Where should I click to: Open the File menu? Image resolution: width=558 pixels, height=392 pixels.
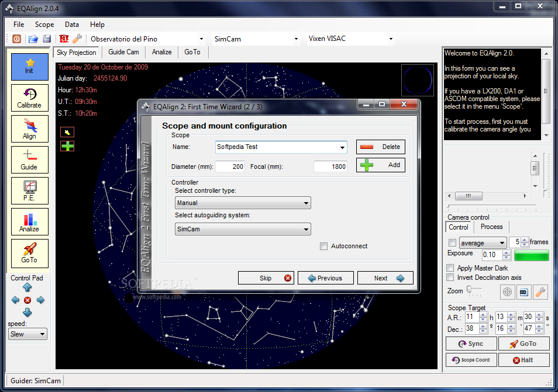19,25
